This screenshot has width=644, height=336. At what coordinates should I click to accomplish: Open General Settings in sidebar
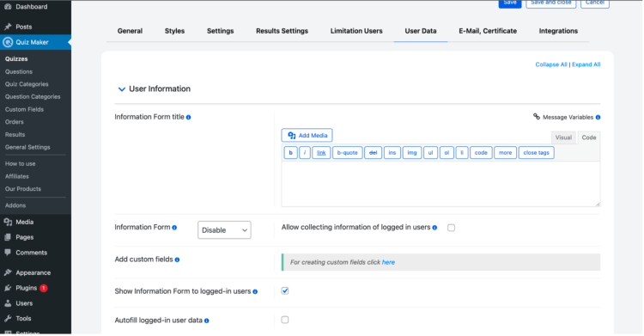(x=27, y=147)
